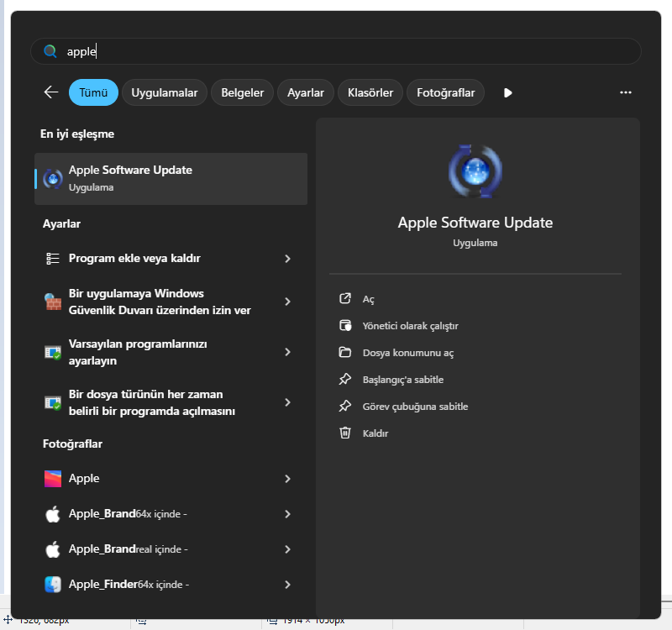
Task: Show more filters with the play arrow
Action: pos(508,93)
